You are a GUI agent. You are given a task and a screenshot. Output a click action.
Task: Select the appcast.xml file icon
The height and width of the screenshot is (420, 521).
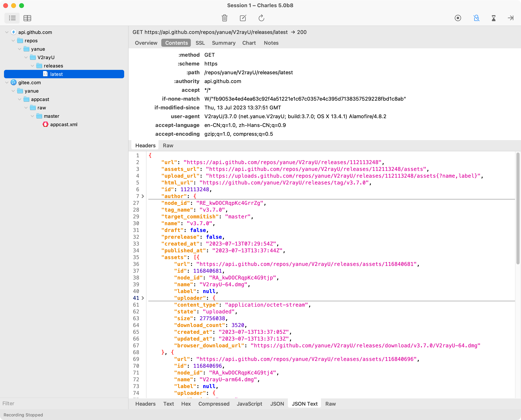46,125
